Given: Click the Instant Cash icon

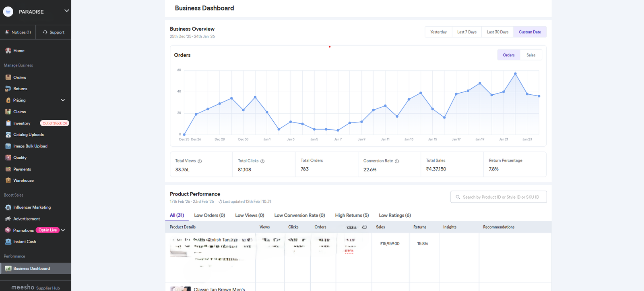Looking at the screenshot, I should pos(8,242).
